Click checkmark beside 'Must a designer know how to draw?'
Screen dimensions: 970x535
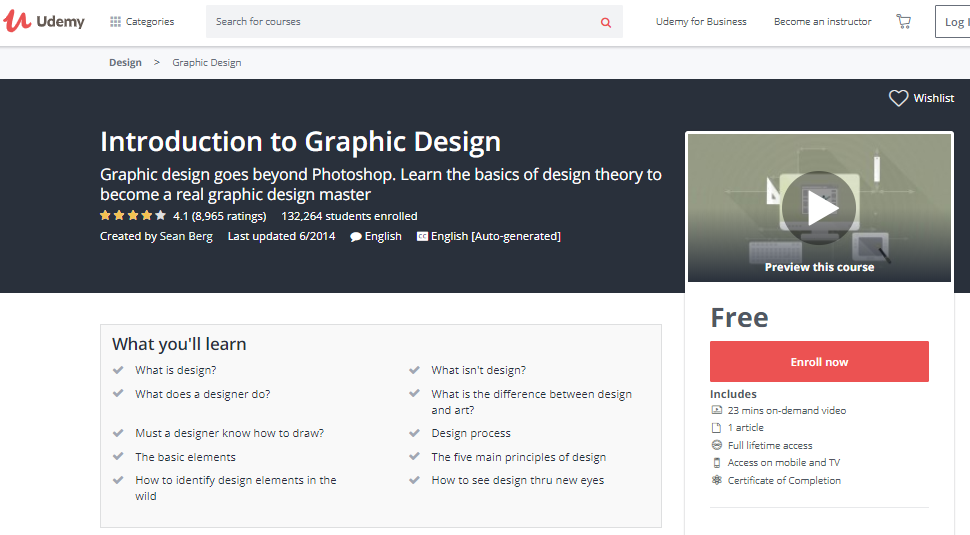pyautogui.click(x=118, y=433)
